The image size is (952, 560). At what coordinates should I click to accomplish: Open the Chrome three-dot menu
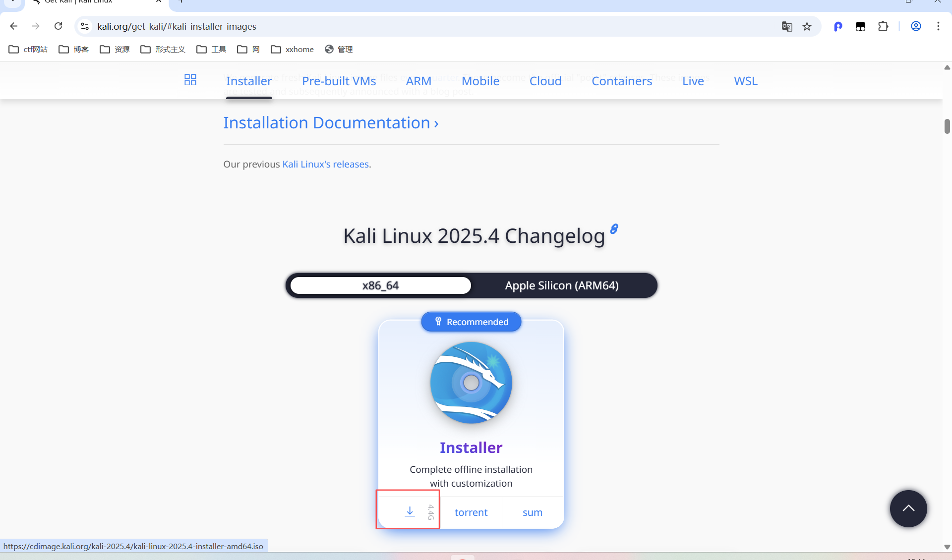(x=938, y=26)
